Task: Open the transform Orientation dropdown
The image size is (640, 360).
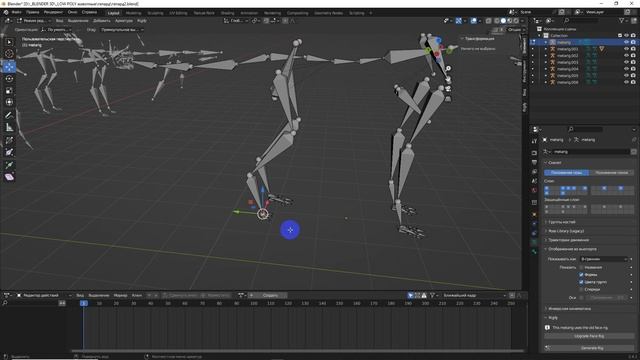Action: pos(56,30)
